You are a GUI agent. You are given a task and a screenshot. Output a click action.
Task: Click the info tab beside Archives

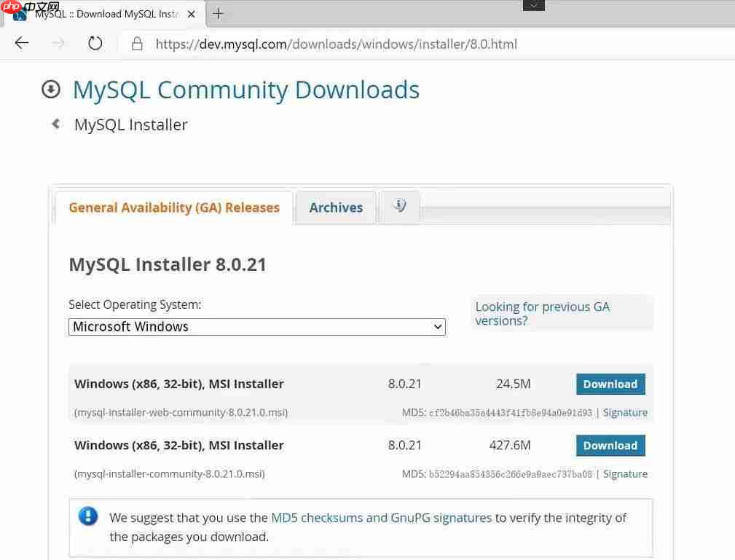tap(399, 206)
